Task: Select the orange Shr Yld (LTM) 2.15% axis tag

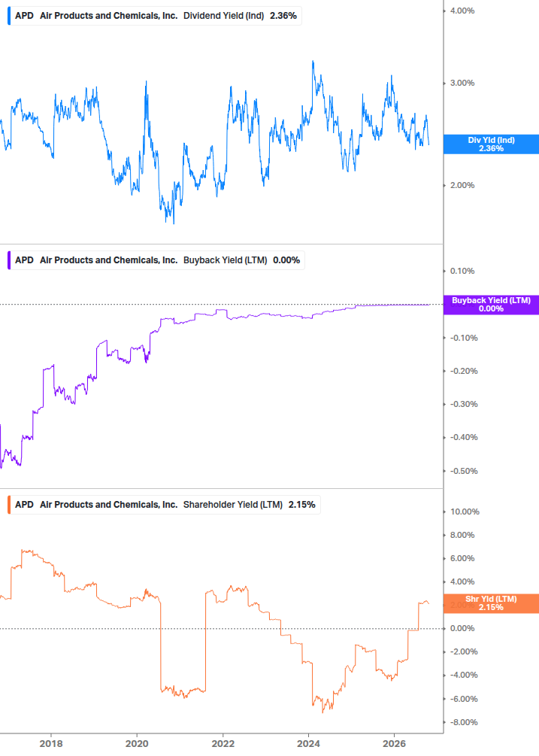Action: click(491, 603)
